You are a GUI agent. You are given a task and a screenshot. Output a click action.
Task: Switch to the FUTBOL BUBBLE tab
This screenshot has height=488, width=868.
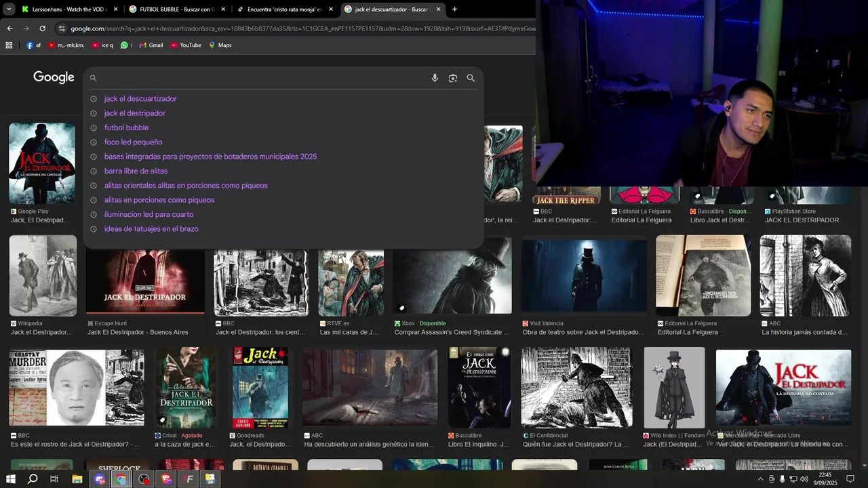[x=176, y=9]
